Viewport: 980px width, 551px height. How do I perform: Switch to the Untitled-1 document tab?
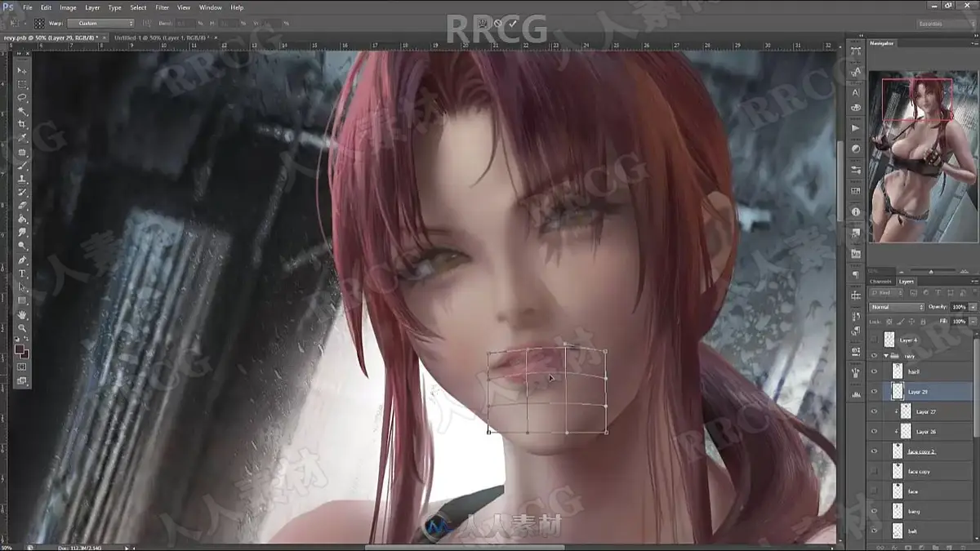click(160, 38)
